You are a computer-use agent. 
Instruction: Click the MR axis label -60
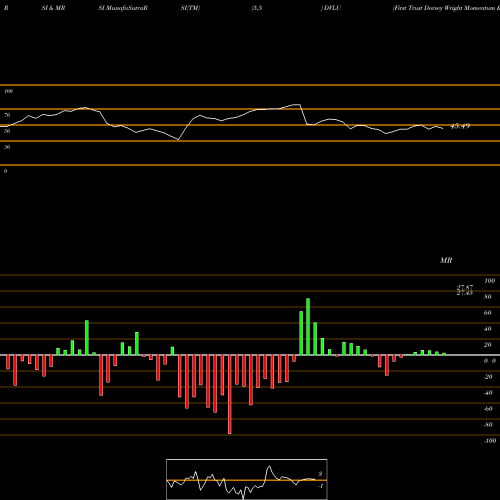(488, 409)
